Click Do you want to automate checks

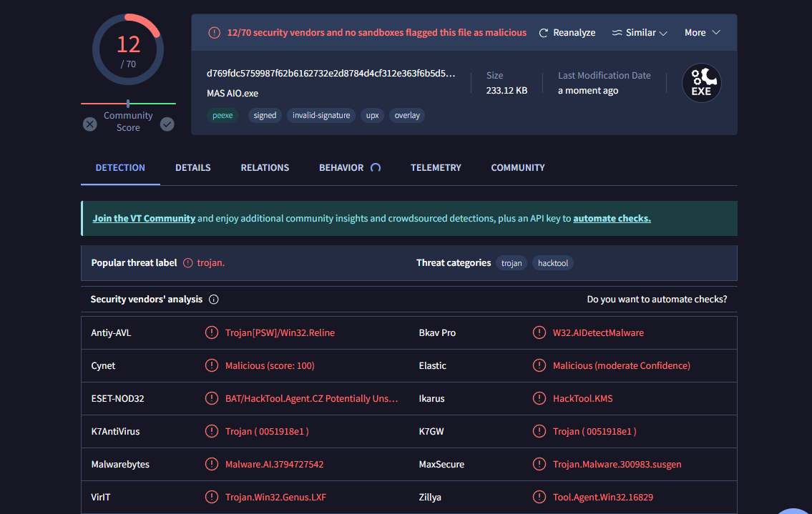click(657, 300)
